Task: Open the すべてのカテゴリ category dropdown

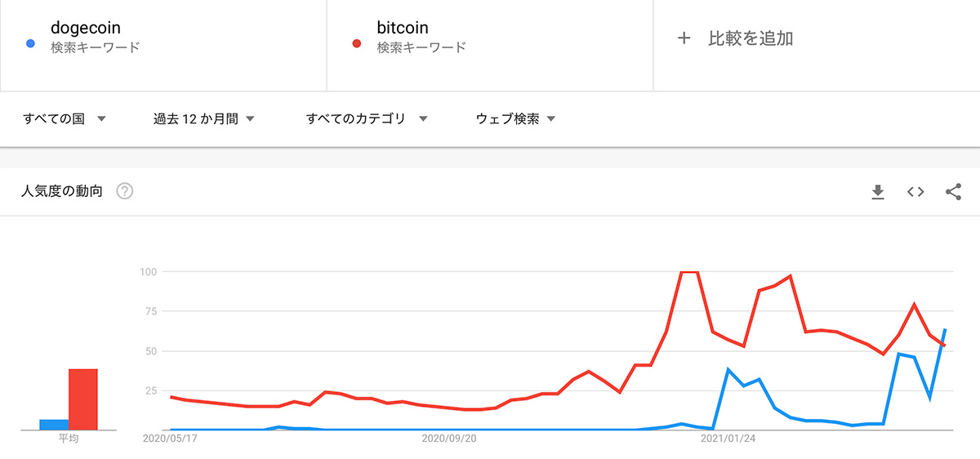Action: point(367,119)
